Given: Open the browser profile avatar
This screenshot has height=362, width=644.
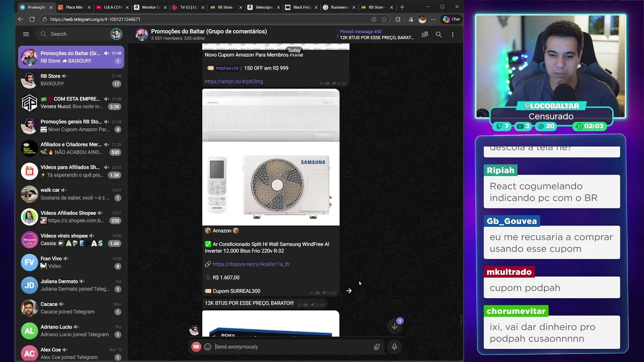Looking at the screenshot, I should 422,19.
